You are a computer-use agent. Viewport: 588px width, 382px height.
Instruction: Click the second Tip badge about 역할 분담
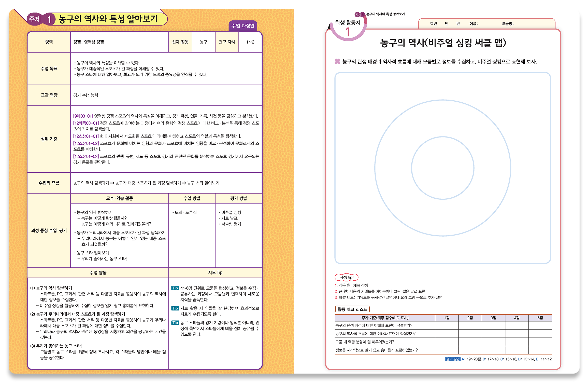pyautogui.click(x=175, y=308)
